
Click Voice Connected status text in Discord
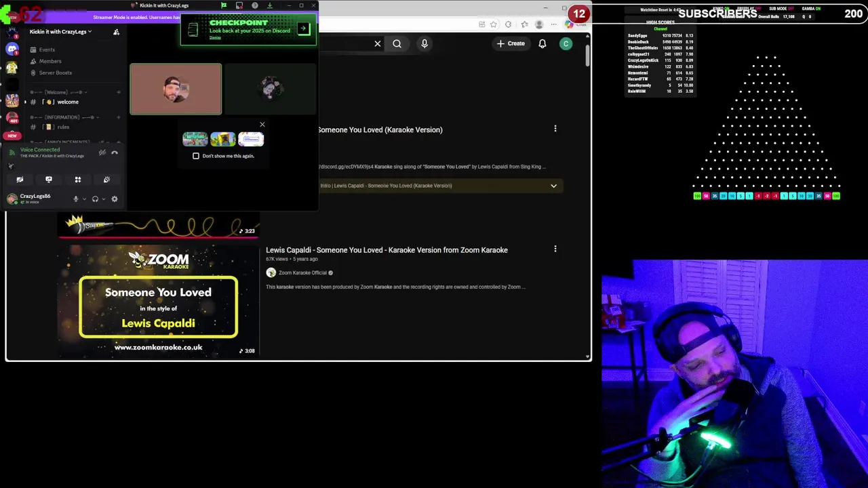pos(40,150)
